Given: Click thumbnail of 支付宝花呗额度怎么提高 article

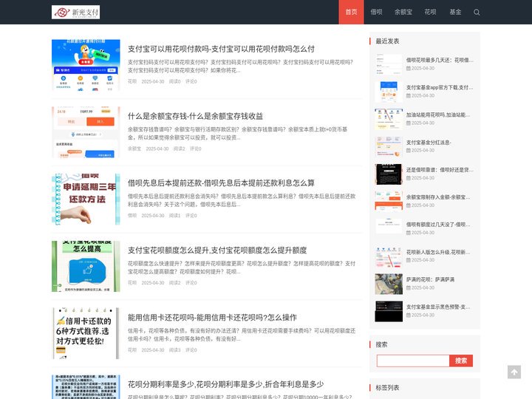Looking at the screenshot, I should (86, 266).
